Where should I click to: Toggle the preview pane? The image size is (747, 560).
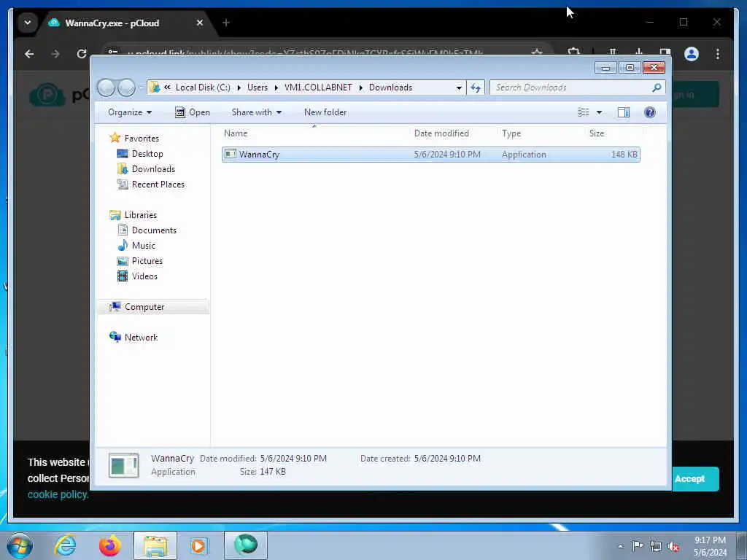[x=624, y=112]
